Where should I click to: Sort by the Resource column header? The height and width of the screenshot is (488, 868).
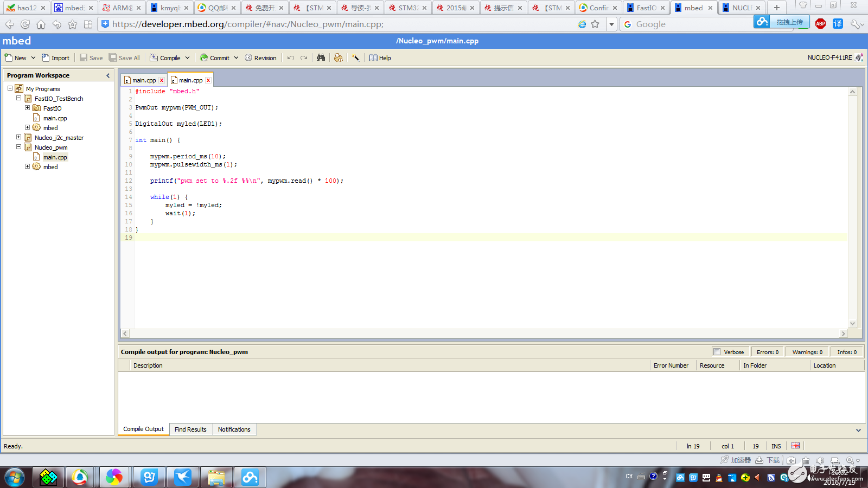point(718,365)
